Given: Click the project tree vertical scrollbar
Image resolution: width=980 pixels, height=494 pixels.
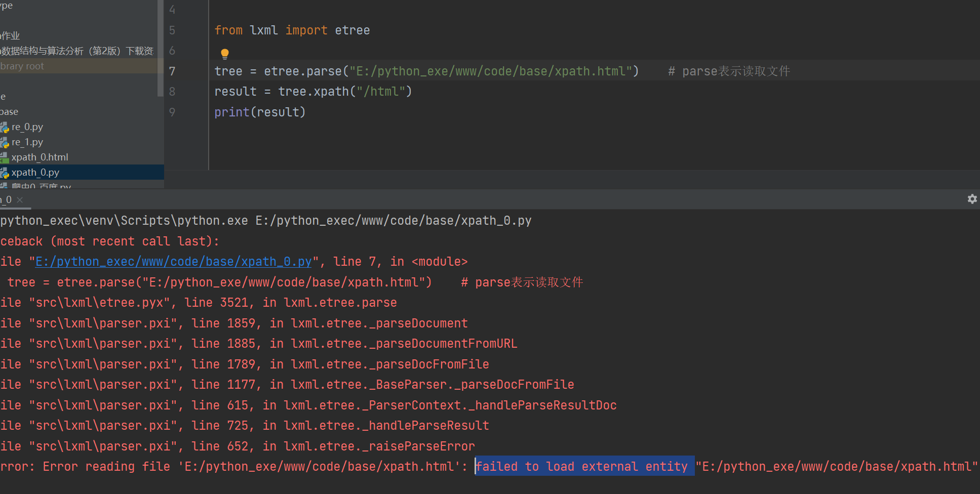Looking at the screenshot, I should [161, 48].
